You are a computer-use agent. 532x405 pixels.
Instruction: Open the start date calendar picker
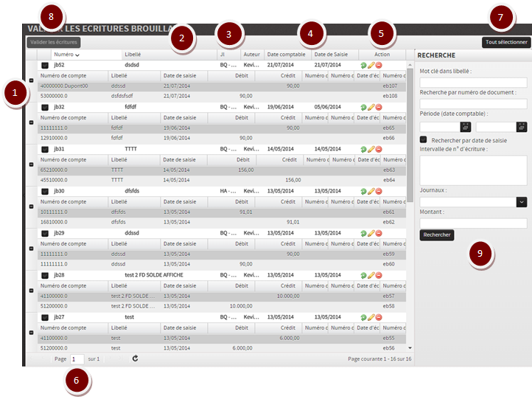[x=466, y=127]
